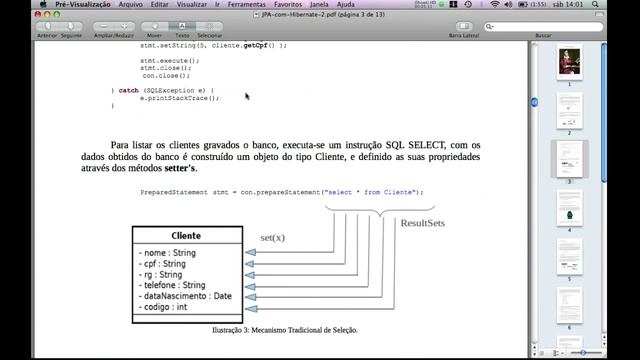Viewport: 640px width, 360px height.
Task: Click the set(x) label in diagram
Action: [x=273, y=238]
